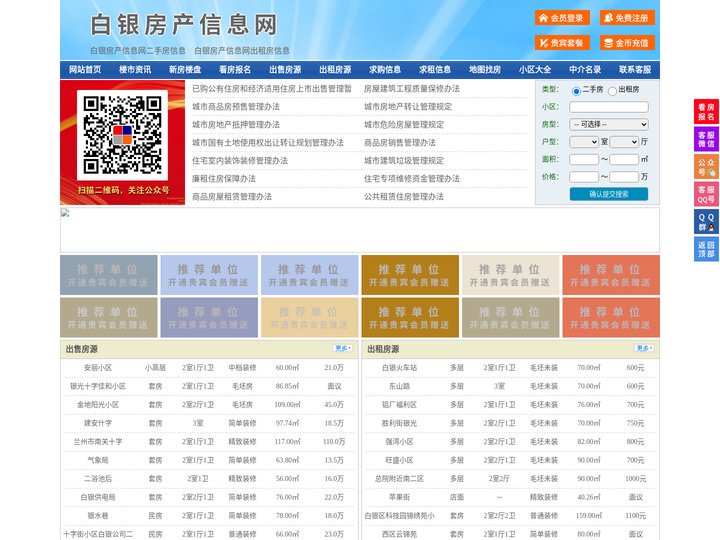Open the 苹果街 shop rental listing
720x540 pixels.
point(399,497)
